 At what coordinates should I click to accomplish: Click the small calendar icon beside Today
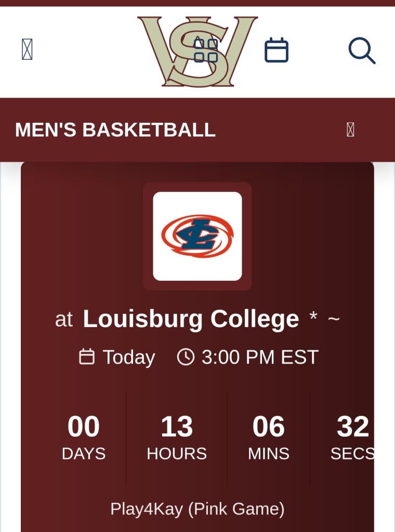[87, 357]
